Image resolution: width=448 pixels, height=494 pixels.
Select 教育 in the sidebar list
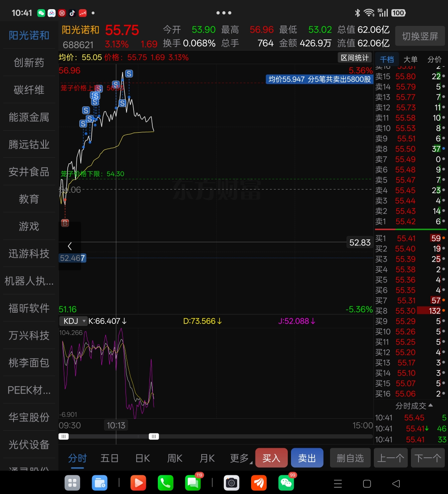click(29, 199)
